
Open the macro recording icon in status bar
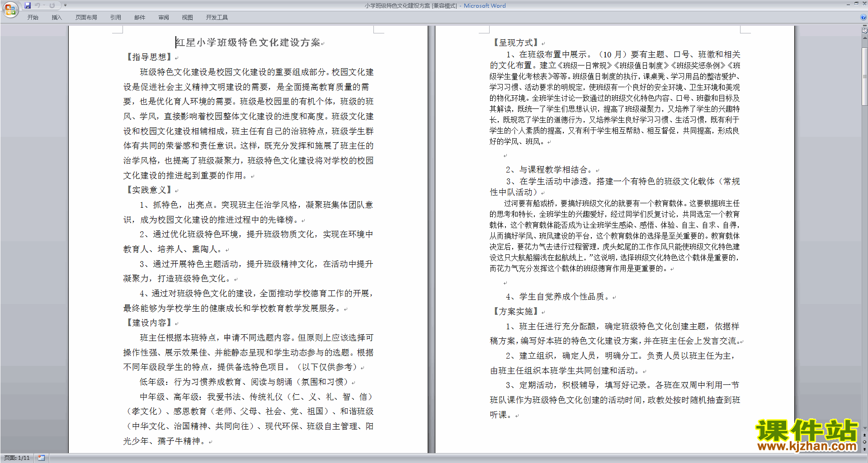coord(42,458)
